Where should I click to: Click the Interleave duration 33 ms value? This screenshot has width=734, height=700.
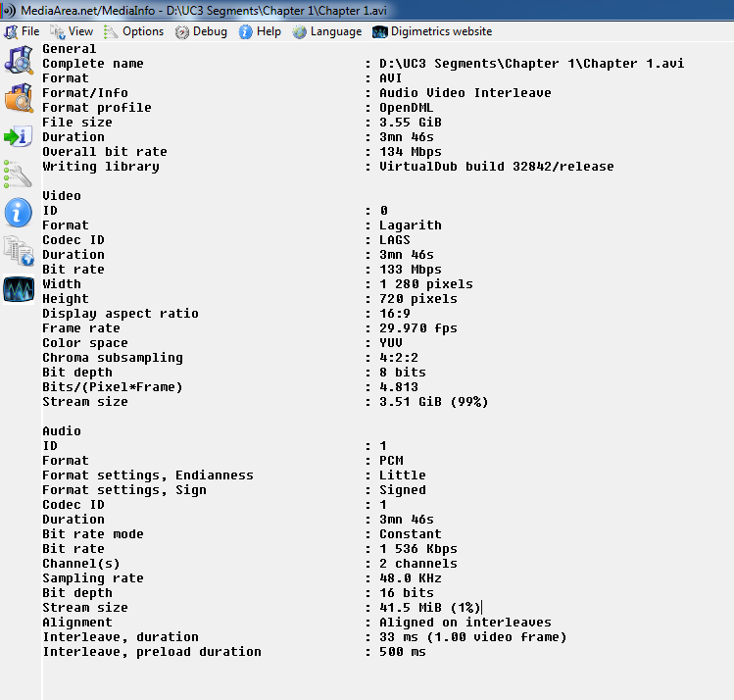coord(473,637)
